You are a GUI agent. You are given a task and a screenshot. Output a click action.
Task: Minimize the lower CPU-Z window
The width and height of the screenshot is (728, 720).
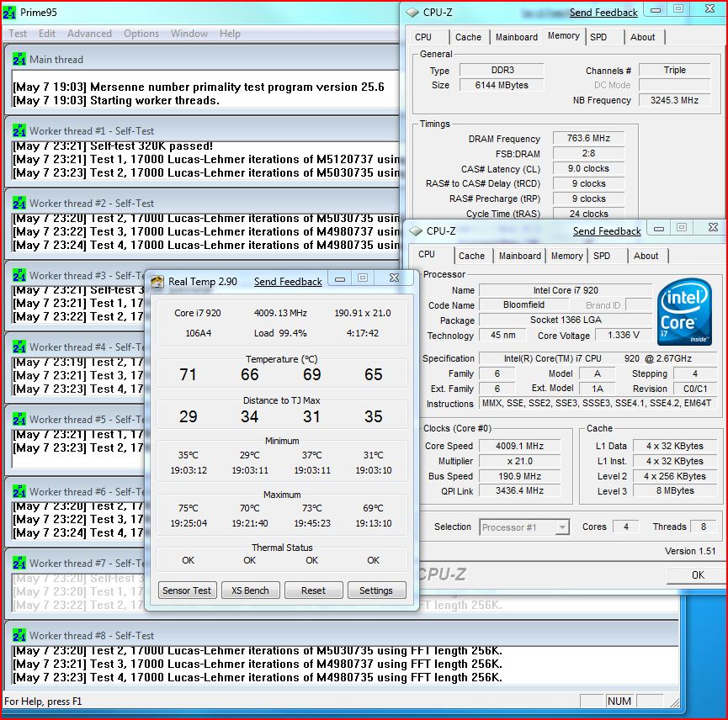[659, 228]
